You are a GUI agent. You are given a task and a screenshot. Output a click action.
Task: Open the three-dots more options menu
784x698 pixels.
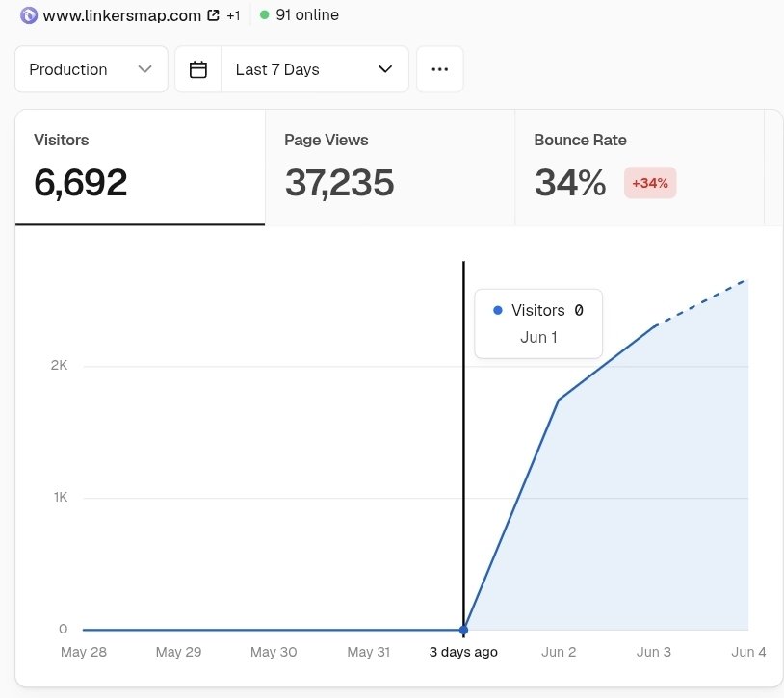pos(439,69)
